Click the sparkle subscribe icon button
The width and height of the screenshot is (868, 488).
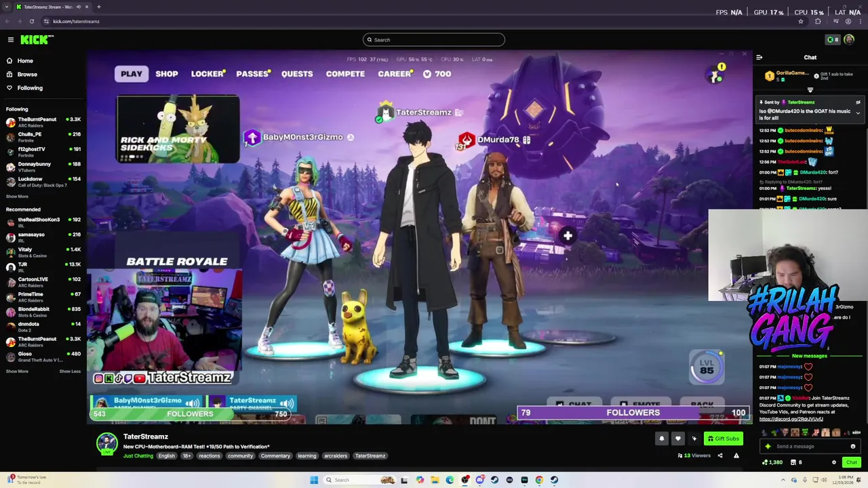point(694,439)
